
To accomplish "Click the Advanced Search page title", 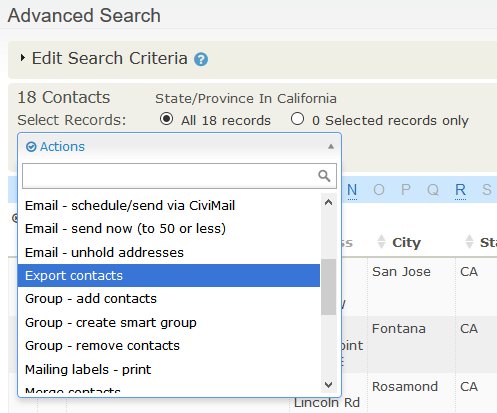I will (x=84, y=16).
